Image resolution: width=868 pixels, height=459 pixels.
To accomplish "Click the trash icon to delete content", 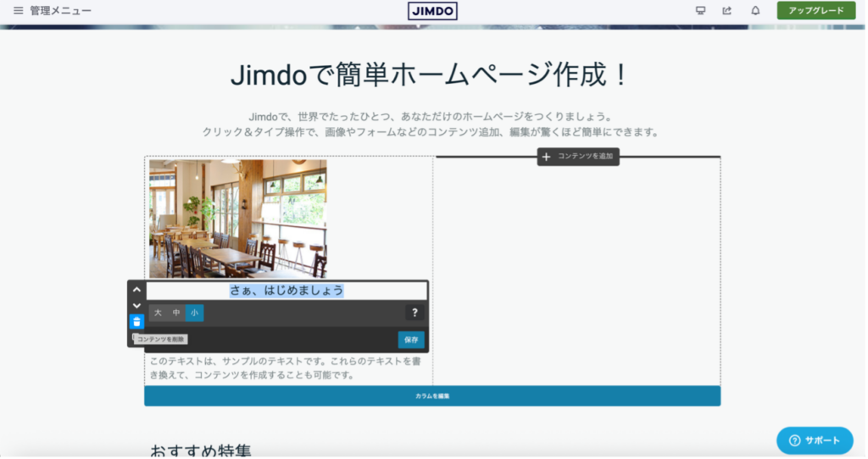I will click(137, 323).
